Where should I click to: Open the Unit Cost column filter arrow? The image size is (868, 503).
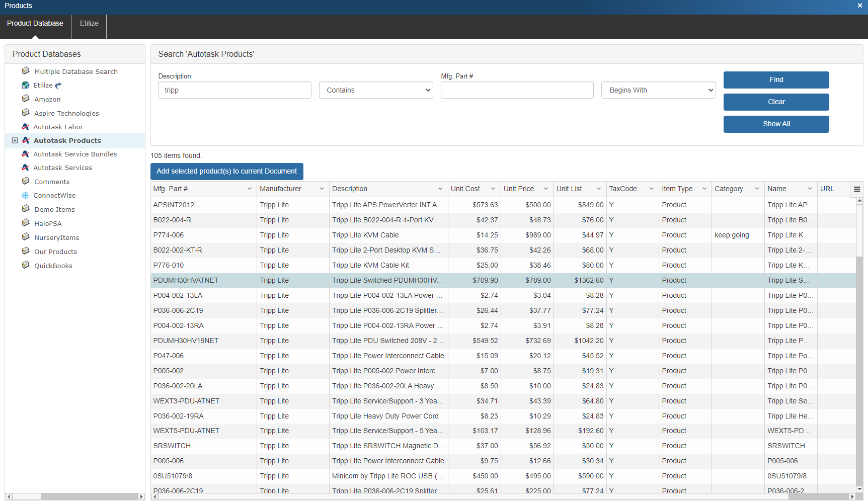point(493,189)
